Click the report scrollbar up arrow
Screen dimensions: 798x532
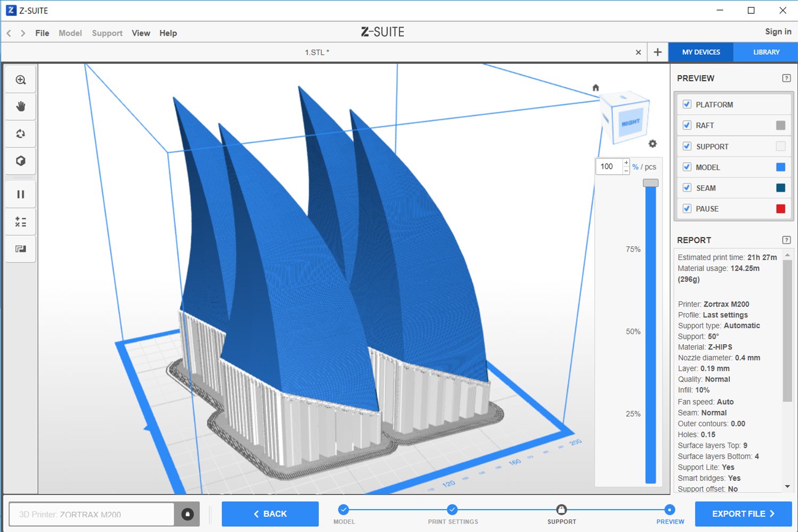pos(787,255)
